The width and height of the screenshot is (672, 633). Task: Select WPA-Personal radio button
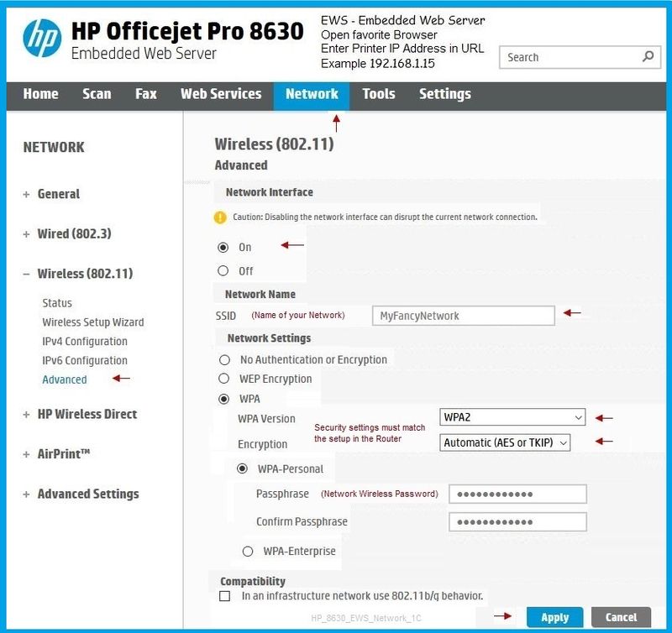(x=242, y=468)
